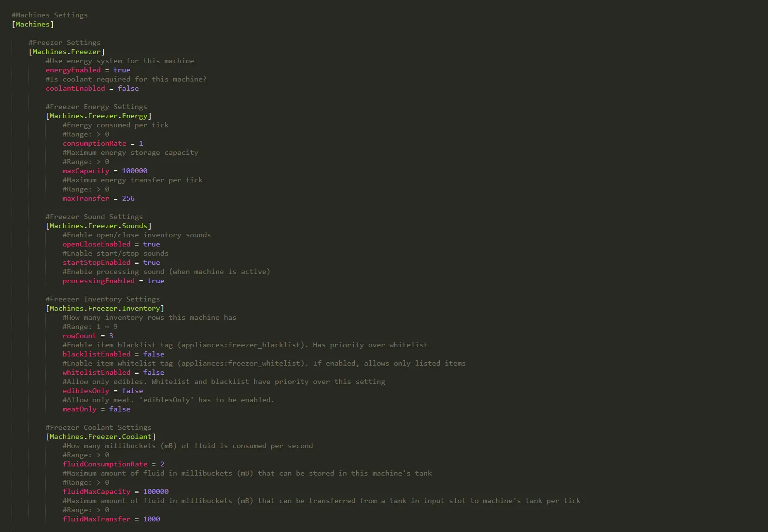
Task: Click the processingEnabled setting name
Action: click(98, 281)
